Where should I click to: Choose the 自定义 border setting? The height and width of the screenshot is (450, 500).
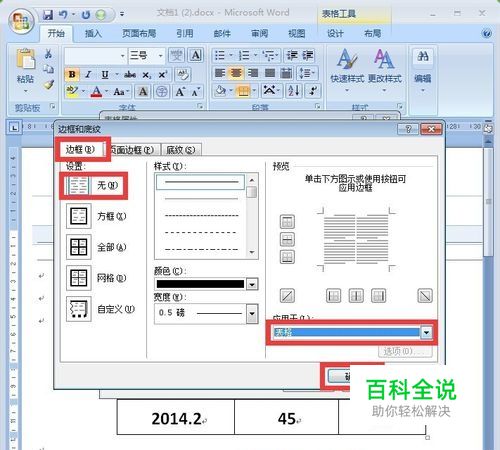[x=101, y=309]
